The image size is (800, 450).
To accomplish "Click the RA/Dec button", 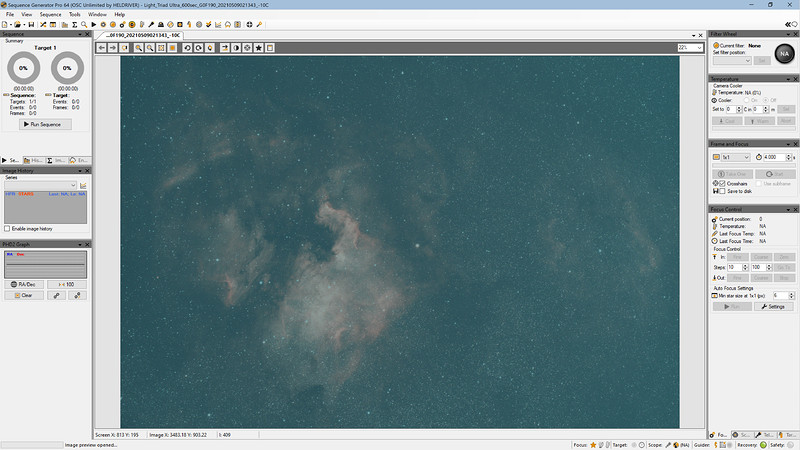I will pyautogui.click(x=24, y=284).
